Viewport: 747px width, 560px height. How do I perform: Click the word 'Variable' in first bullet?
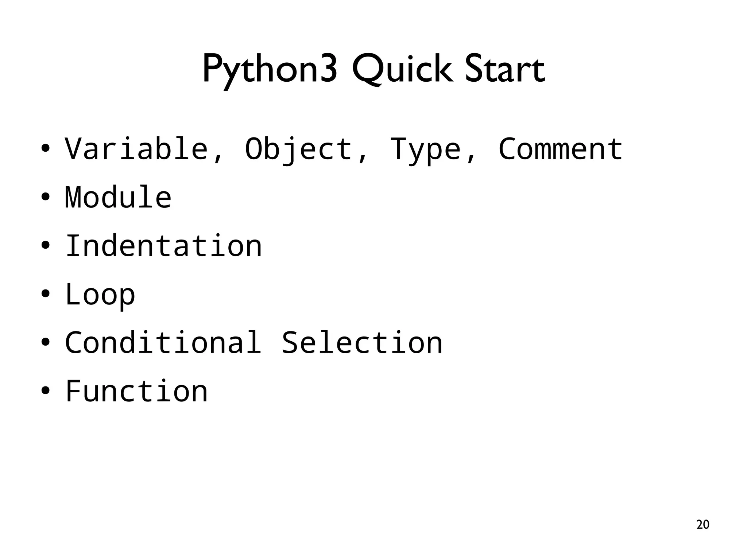pos(136,149)
